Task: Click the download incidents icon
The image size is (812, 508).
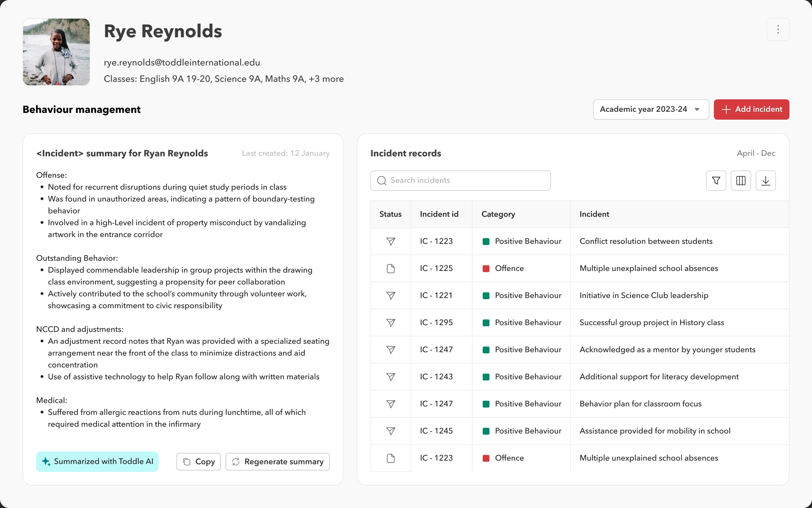Action: 765,181
